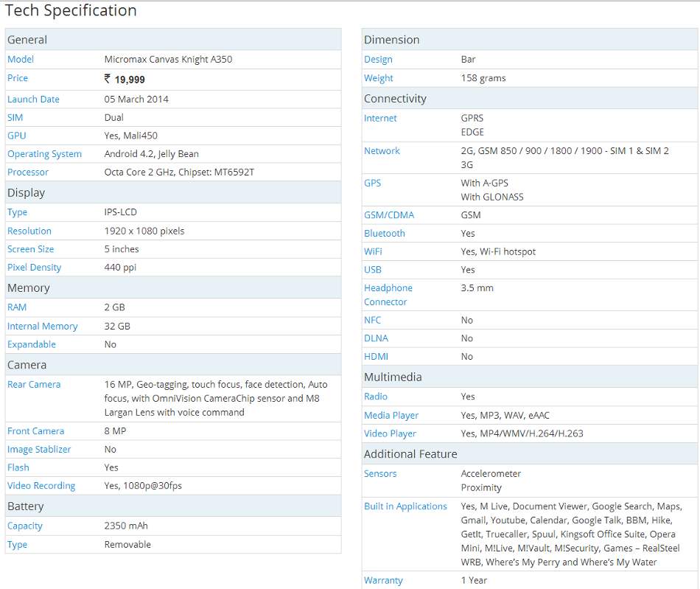The height and width of the screenshot is (589, 700).
Task: Click the Sensors link
Action: coord(380,474)
